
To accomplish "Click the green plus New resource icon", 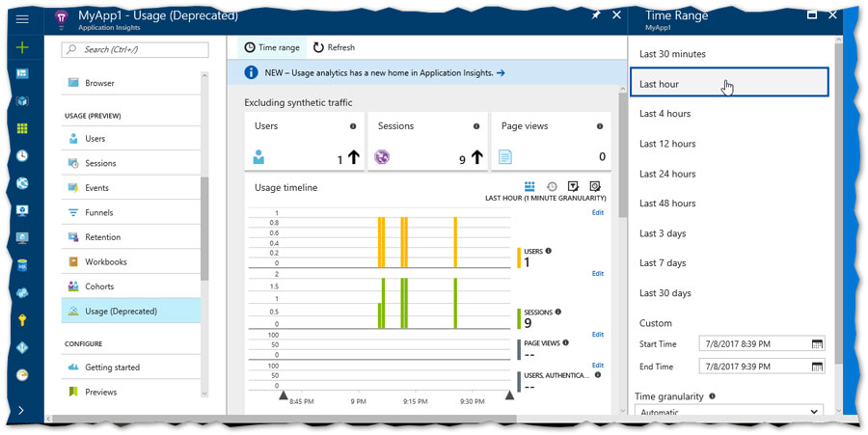I will coord(22,47).
